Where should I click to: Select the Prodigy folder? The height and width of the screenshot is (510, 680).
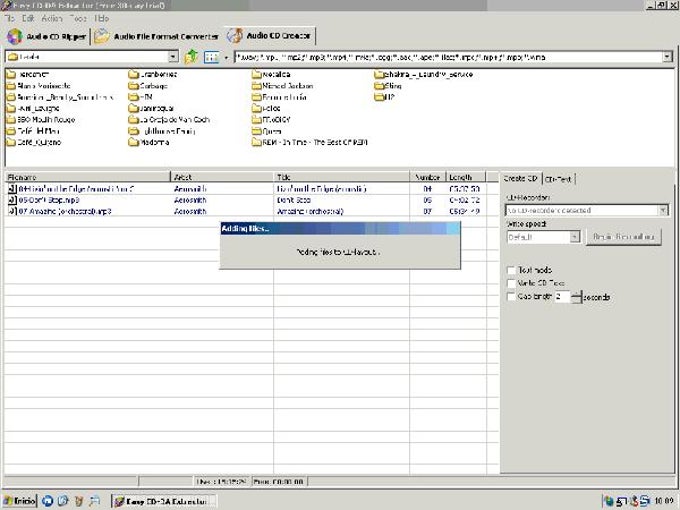coord(271,120)
